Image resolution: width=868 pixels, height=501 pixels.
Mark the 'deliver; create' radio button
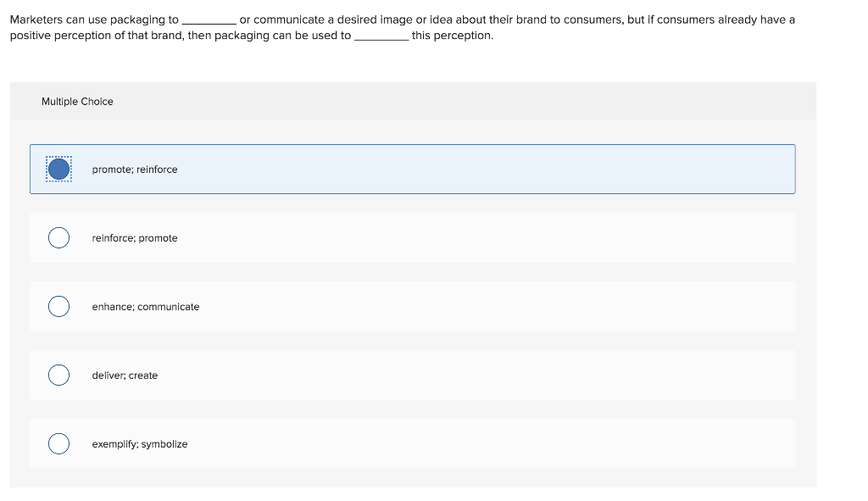(x=58, y=375)
